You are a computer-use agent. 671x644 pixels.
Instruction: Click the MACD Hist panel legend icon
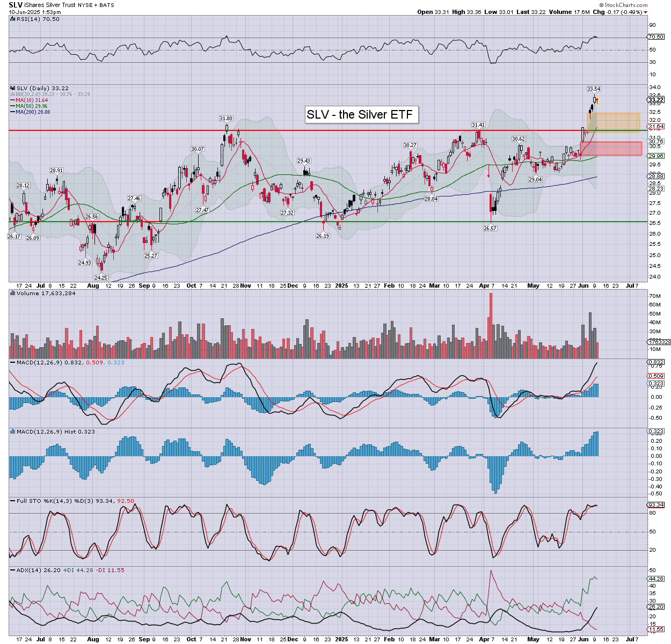(13, 431)
